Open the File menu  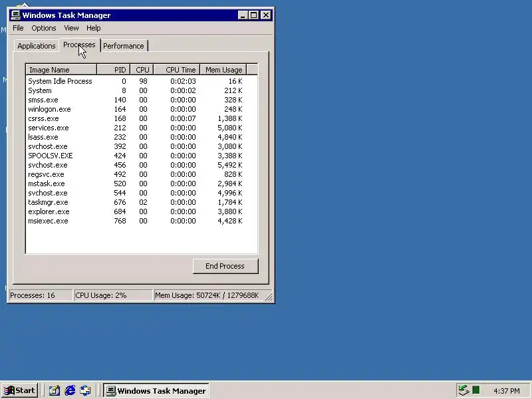(18, 28)
